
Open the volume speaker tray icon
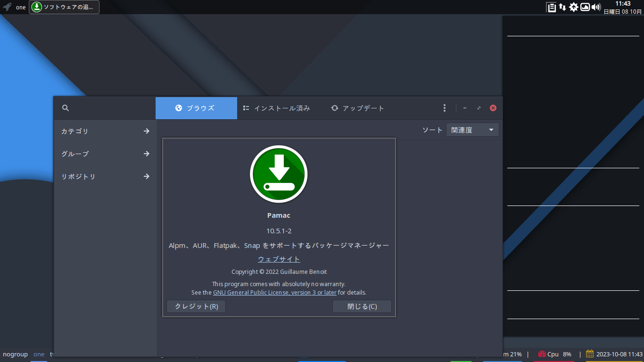pyautogui.click(x=596, y=7)
